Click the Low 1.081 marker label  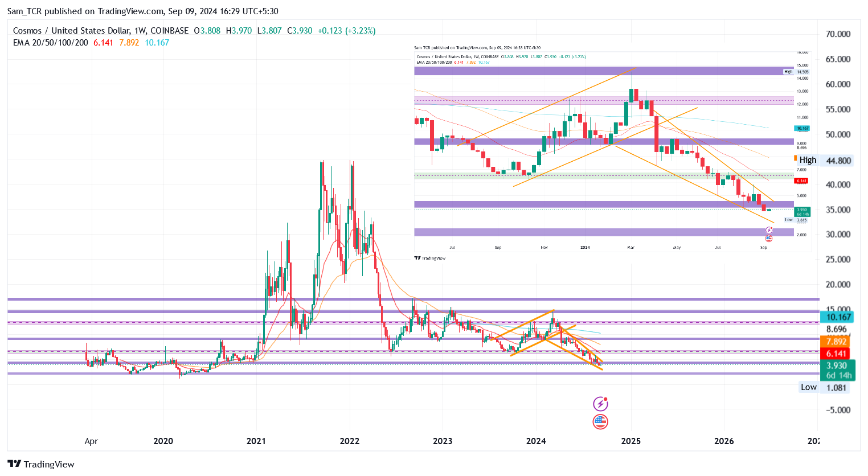[x=824, y=387]
